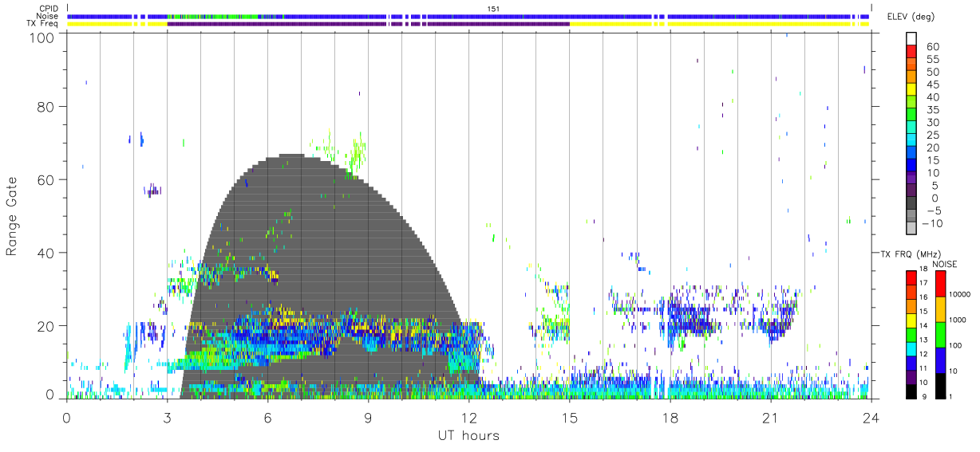Click the 'UT hours' x-axis title
This screenshot has height=452, width=980.
pos(468,435)
